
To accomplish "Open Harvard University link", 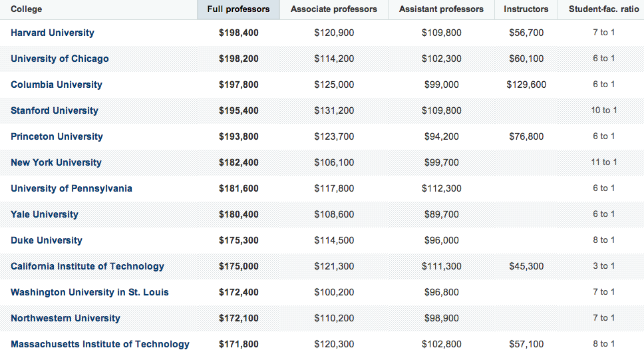I will pyautogui.click(x=53, y=33).
